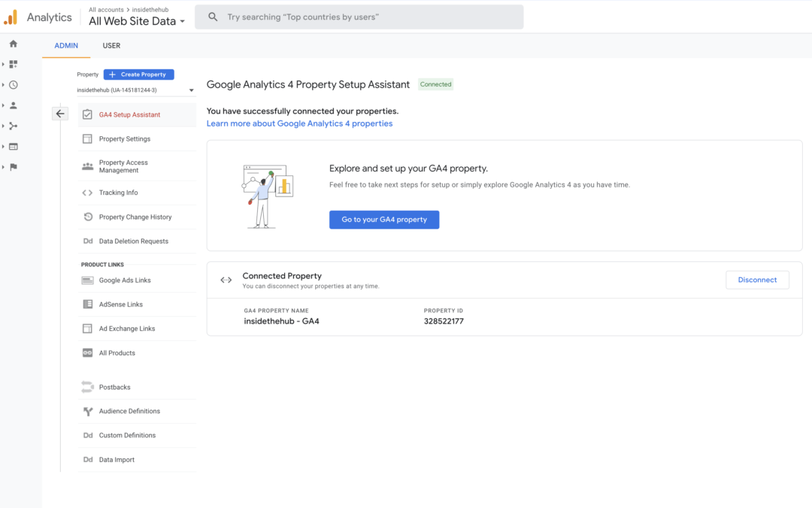The height and width of the screenshot is (508, 812).
Task: Click the Property Change History icon
Action: point(88,217)
